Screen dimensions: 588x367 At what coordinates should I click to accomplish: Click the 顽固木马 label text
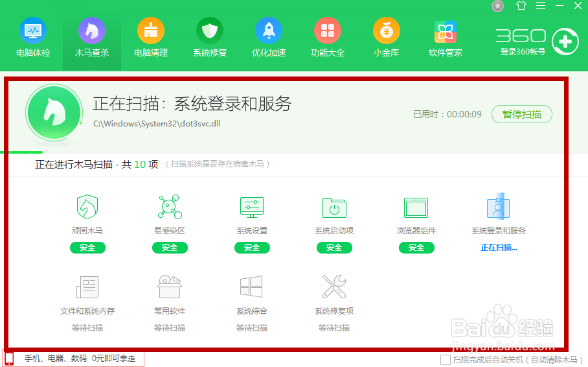tap(87, 231)
